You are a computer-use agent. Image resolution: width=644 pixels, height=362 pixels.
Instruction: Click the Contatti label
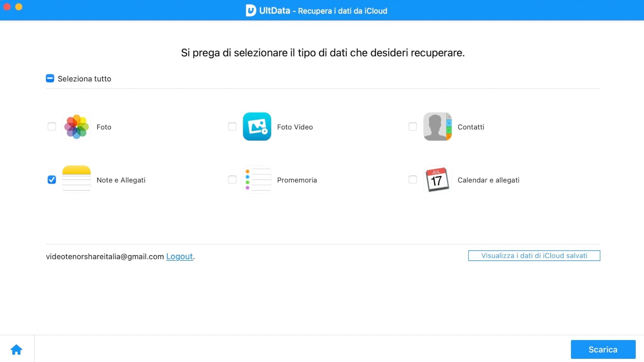[x=471, y=127]
